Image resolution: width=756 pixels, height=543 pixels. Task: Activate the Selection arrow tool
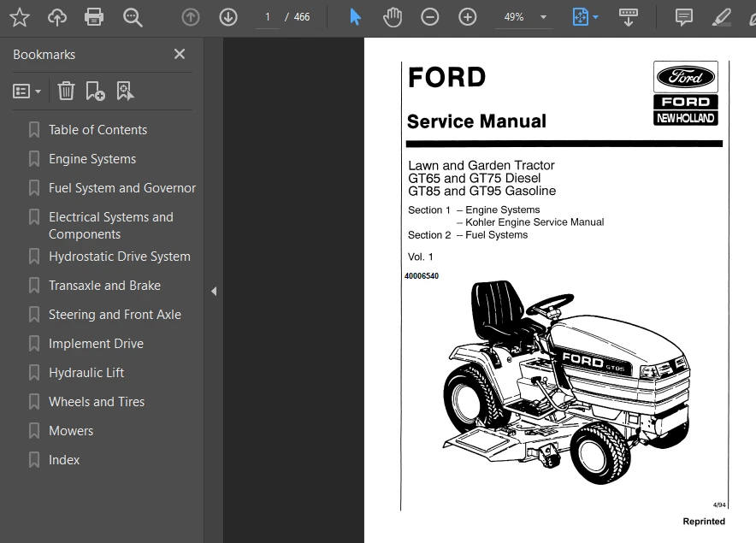pos(354,16)
